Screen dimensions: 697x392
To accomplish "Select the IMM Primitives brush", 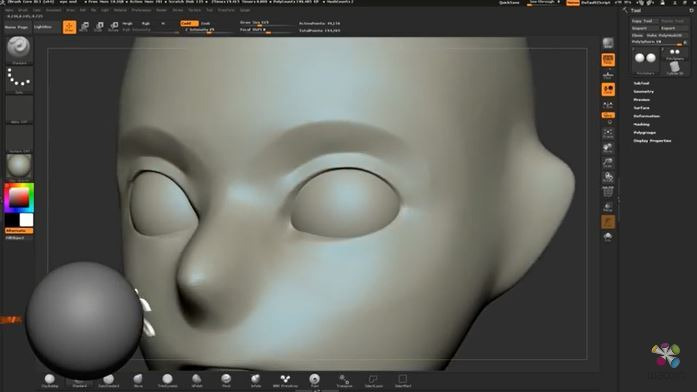I will 285,380.
